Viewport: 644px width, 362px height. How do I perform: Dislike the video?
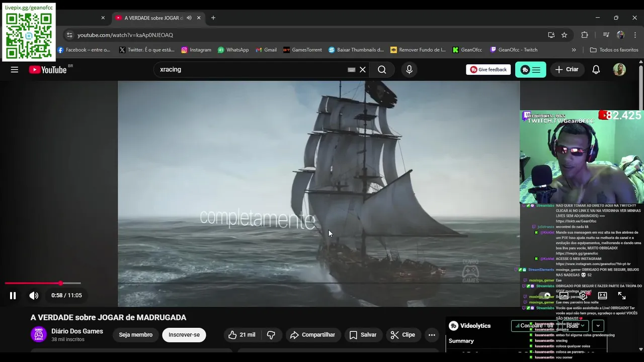(271, 335)
